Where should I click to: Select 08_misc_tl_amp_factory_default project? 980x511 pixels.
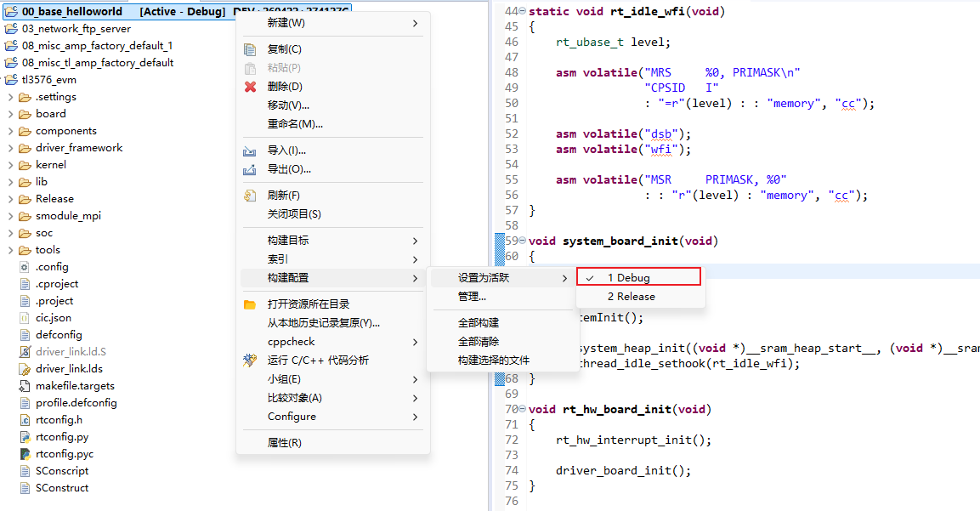tap(98, 63)
